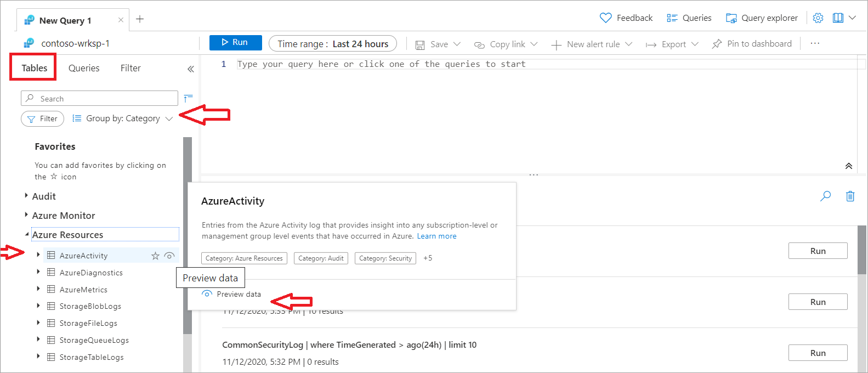Switch to the Filter tab
The height and width of the screenshot is (373, 868).
tap(131, 68)
